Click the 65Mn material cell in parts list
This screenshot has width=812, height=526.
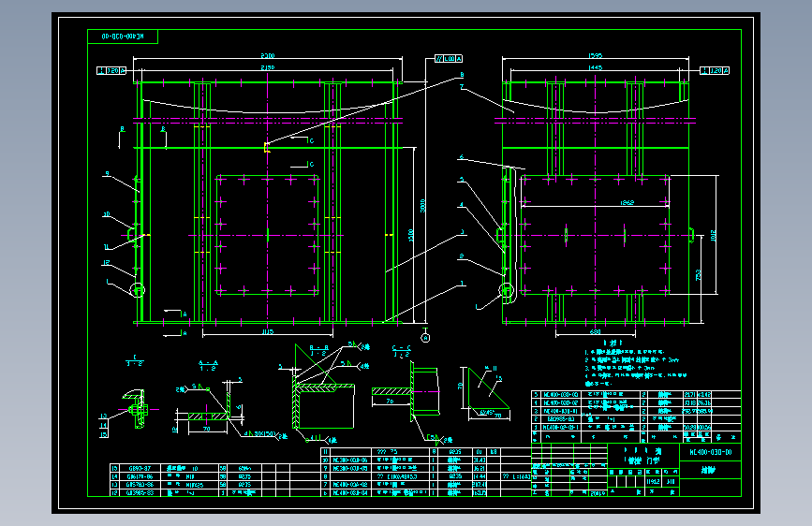(x=244, y=468)
